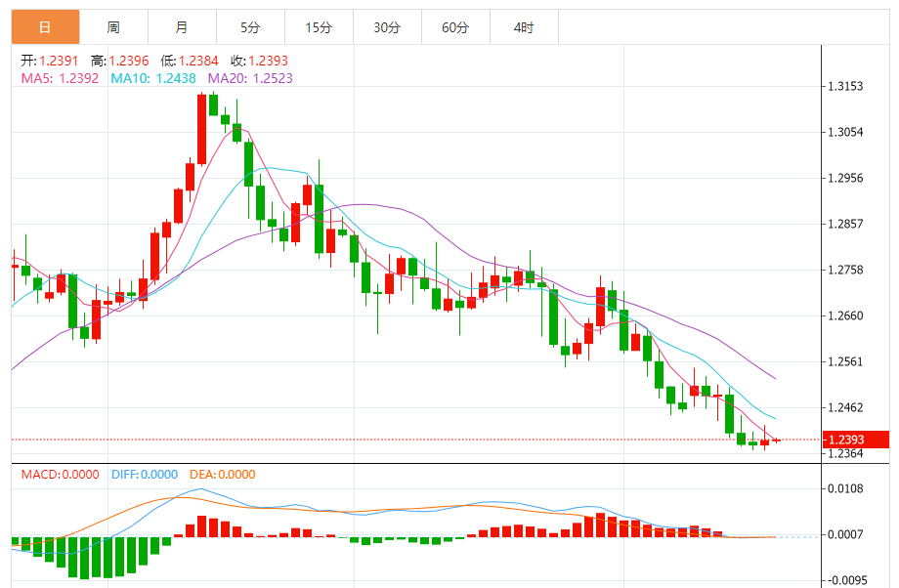Click the MA20: 1.2523 legend label
Screen dimensions: 899x588
click(250, 78)
